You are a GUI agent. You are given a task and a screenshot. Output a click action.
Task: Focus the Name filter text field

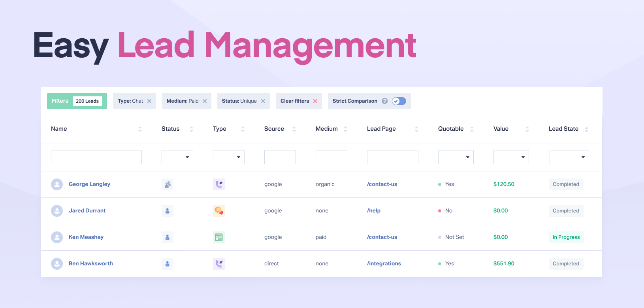(x=96, y=157)
